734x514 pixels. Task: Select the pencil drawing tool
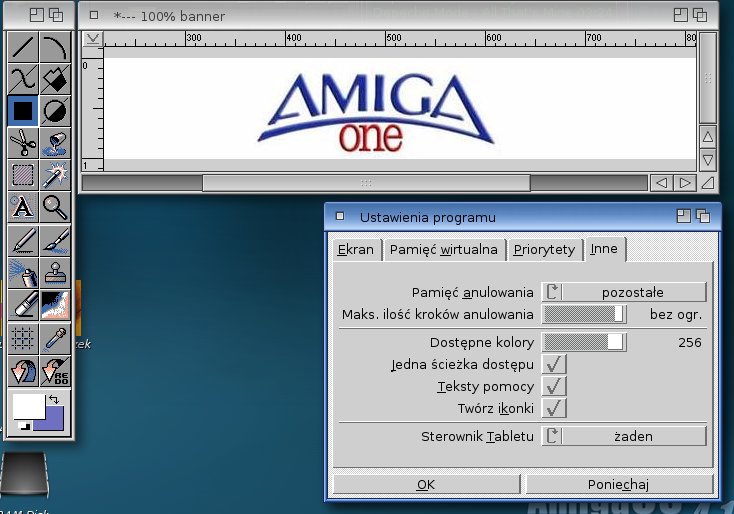[x=22, y=241]
